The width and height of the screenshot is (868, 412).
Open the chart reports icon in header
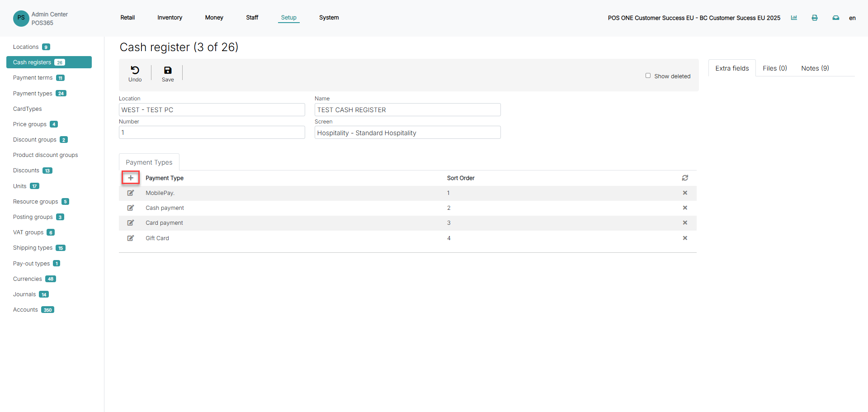point(794,18)
